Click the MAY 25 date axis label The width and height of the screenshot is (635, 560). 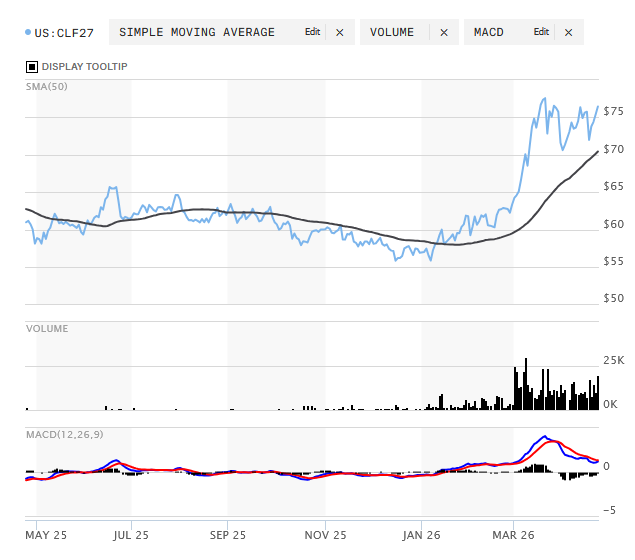pyautogui.click(x=46, y=535)
